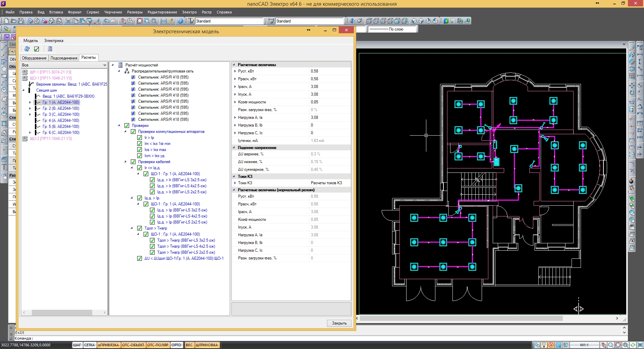The width and height of the screenshot is (644, 349).
Task: Expand the Гр: 2 (B, AE2044-100) node
Action: coord(30,108)
